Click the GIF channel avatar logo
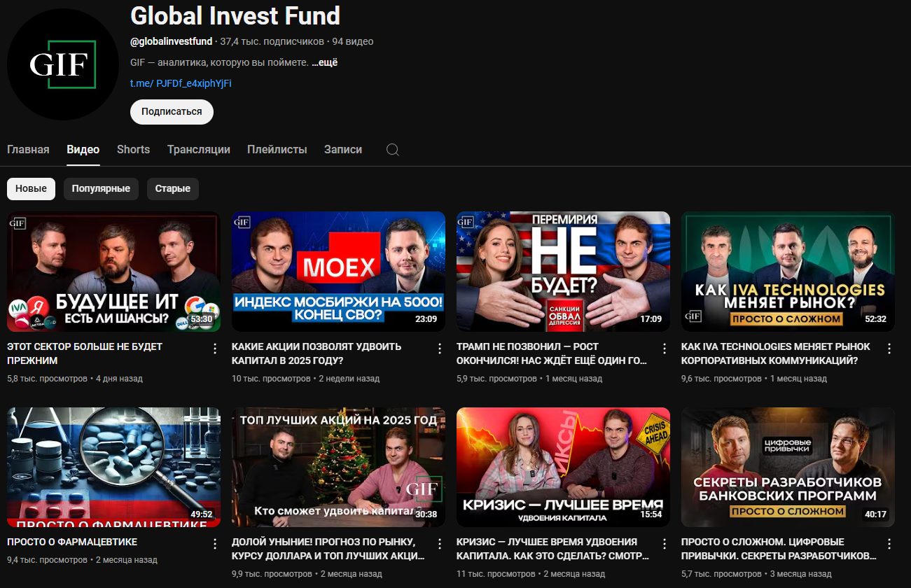This screenshot has width=911, height=588. pos(62,64)
